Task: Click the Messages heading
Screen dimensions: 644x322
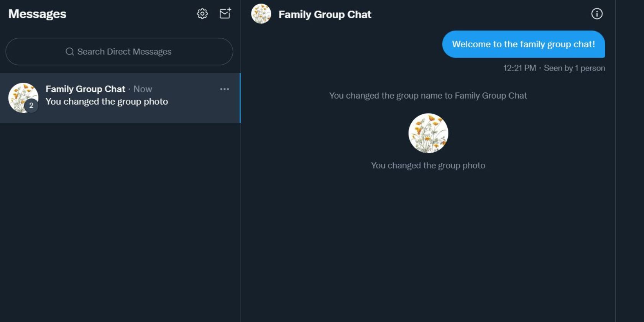Action: [x=37, y=14]
